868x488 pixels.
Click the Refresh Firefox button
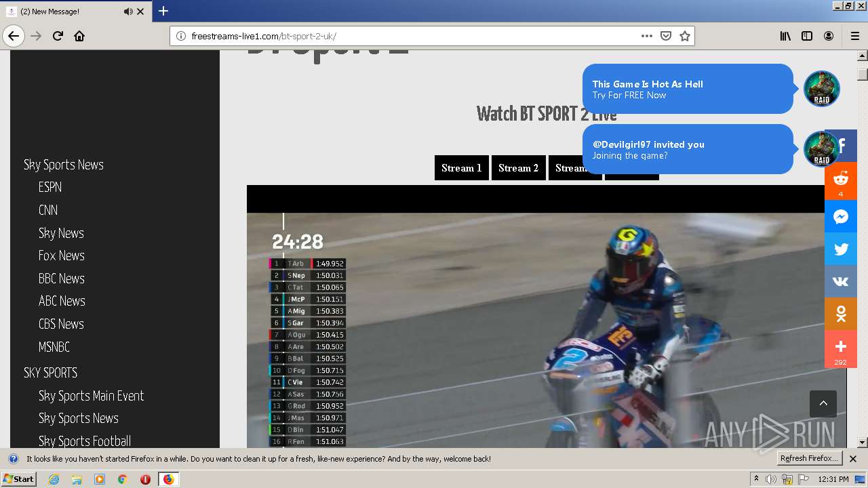(810, 458)
